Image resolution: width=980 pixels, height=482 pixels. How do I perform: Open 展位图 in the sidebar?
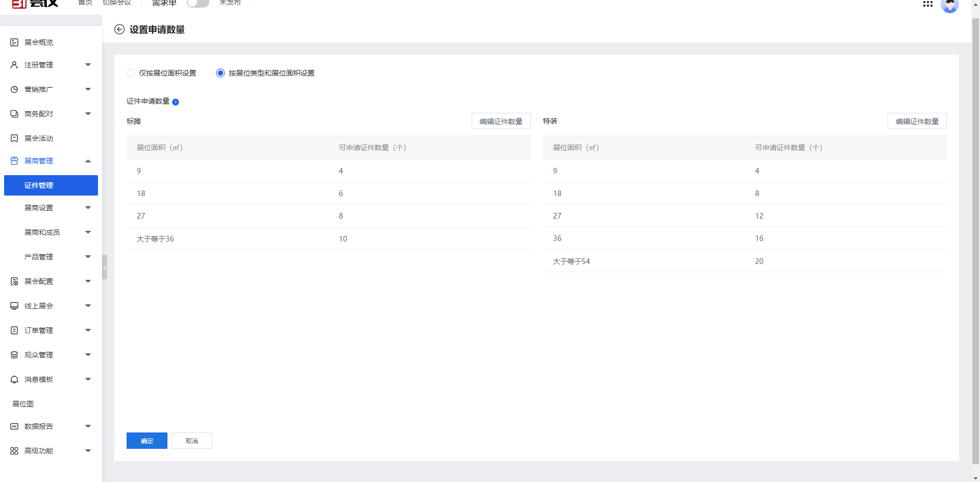(23, 404)
